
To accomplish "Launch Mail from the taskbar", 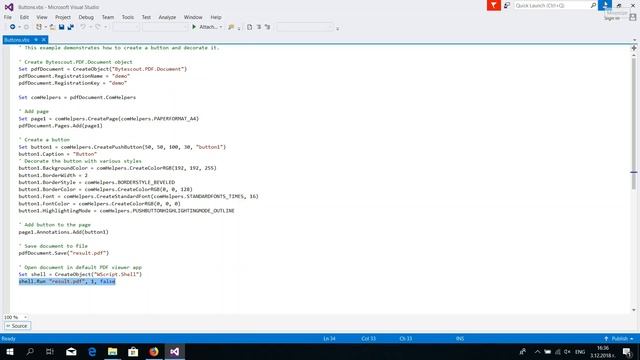I will click(x=71, y=351).
